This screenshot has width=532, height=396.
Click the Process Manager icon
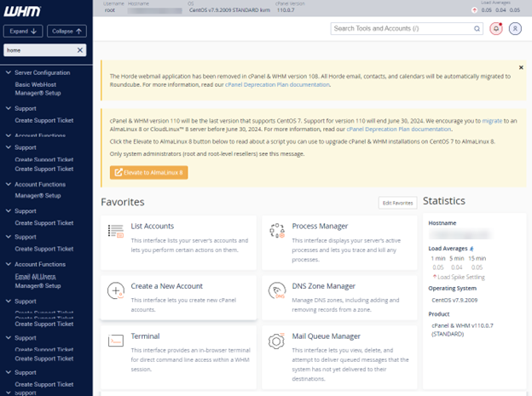(276, 231)
